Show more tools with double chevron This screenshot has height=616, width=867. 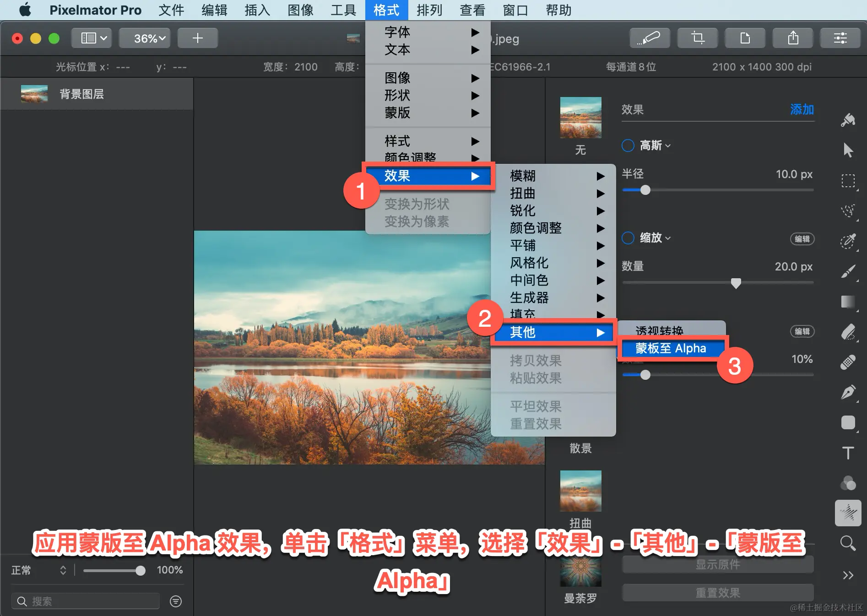pyautogui.click(x=848, y=575)
